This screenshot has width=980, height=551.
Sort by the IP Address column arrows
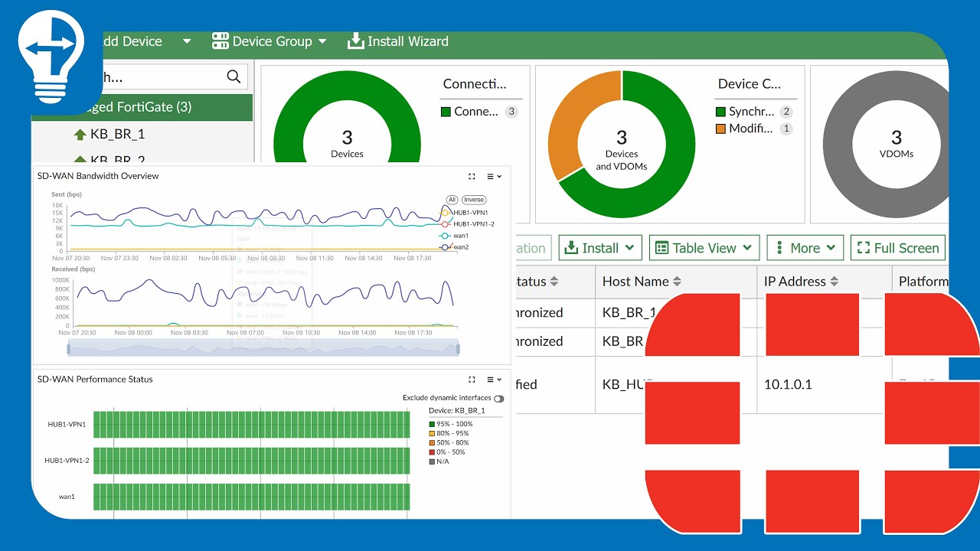click(x=835, y=282)
